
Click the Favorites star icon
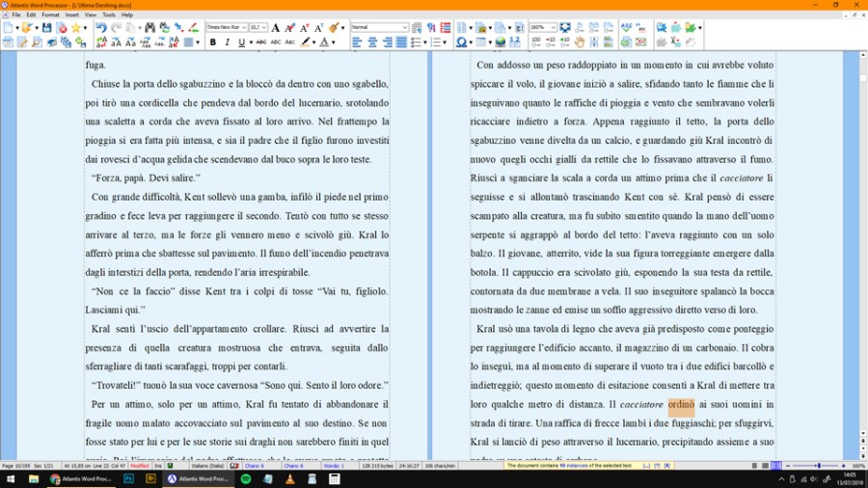[75, 28]
